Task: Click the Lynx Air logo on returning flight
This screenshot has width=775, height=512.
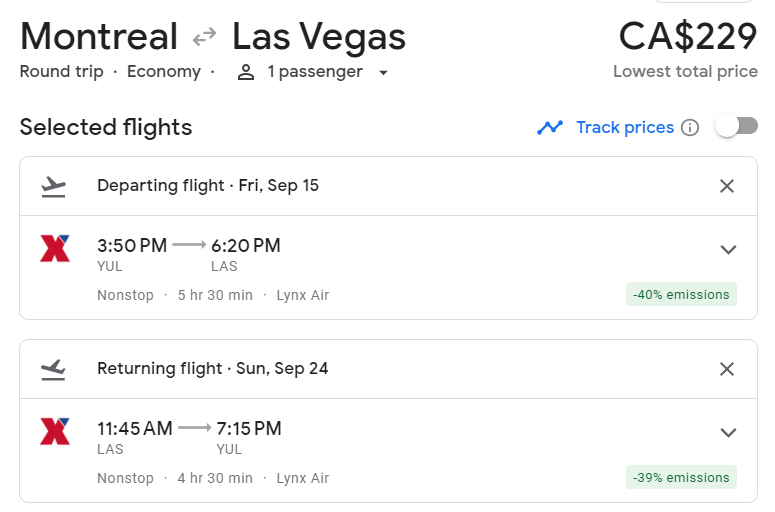Action: pos(55,431)
